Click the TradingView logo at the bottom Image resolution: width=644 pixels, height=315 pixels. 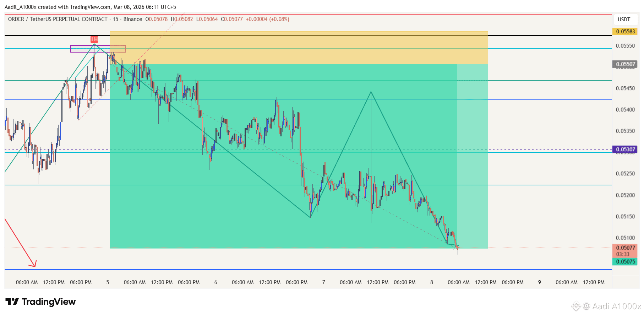click(x=40, y=302)
